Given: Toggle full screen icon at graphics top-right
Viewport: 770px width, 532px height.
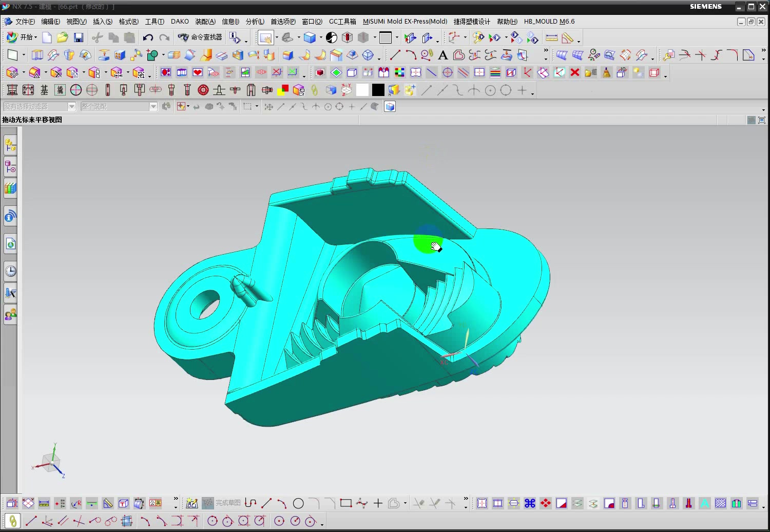Looking at the screenshot, I should pos(762,120).
